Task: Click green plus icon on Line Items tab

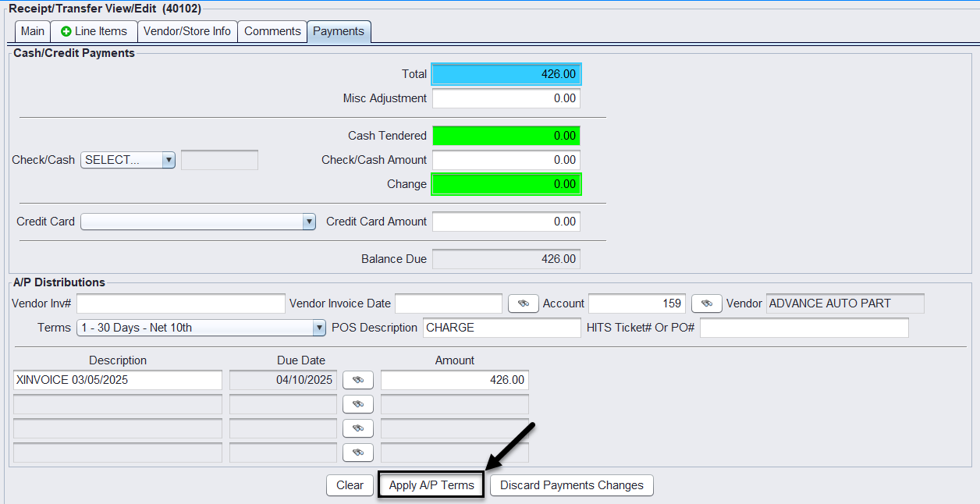Action: pyautogui.click(x=66, y=32)
